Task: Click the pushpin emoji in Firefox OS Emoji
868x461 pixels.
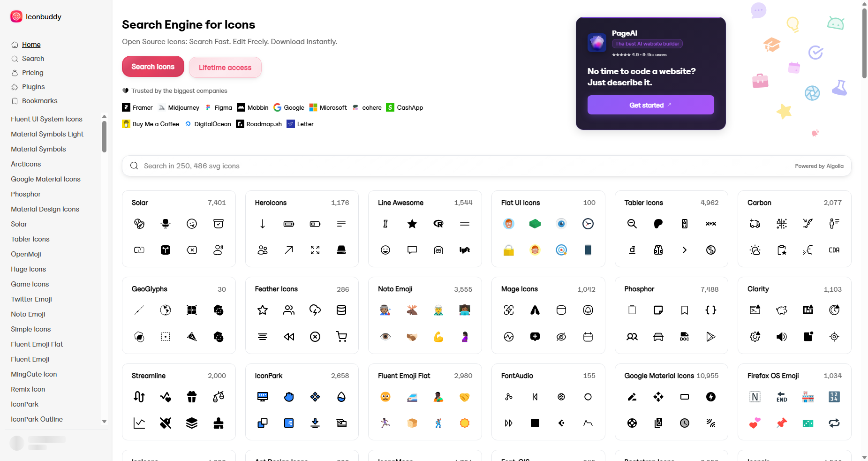Action: 782,423
